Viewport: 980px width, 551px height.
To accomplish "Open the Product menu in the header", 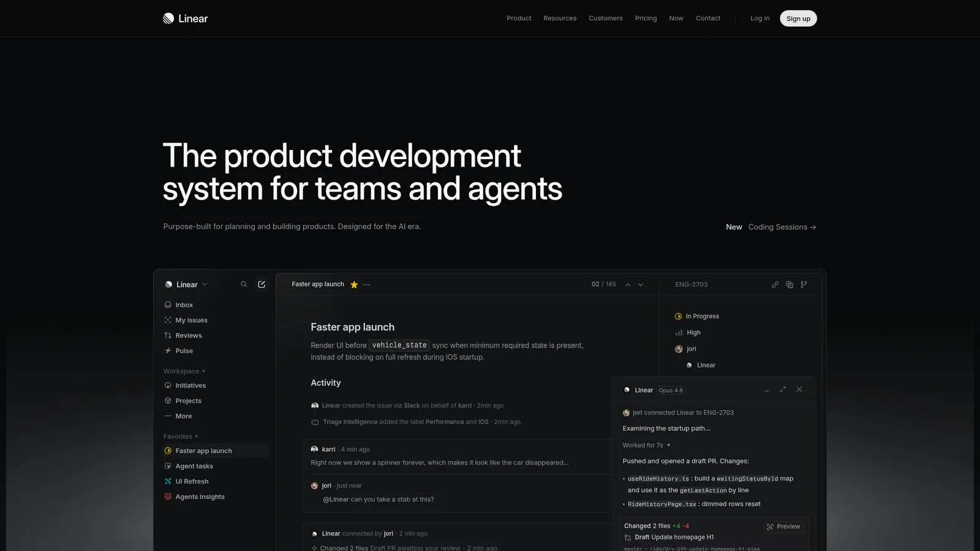I will [x=519, y=18].
